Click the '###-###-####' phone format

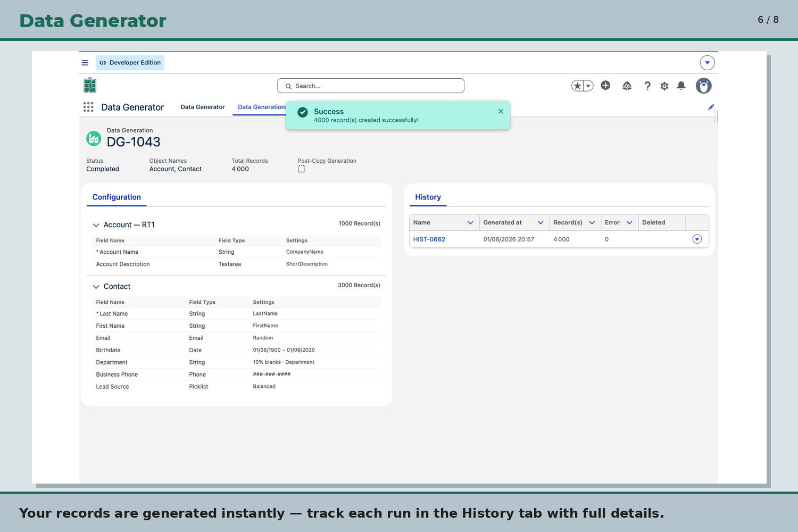tap(272, 375)
